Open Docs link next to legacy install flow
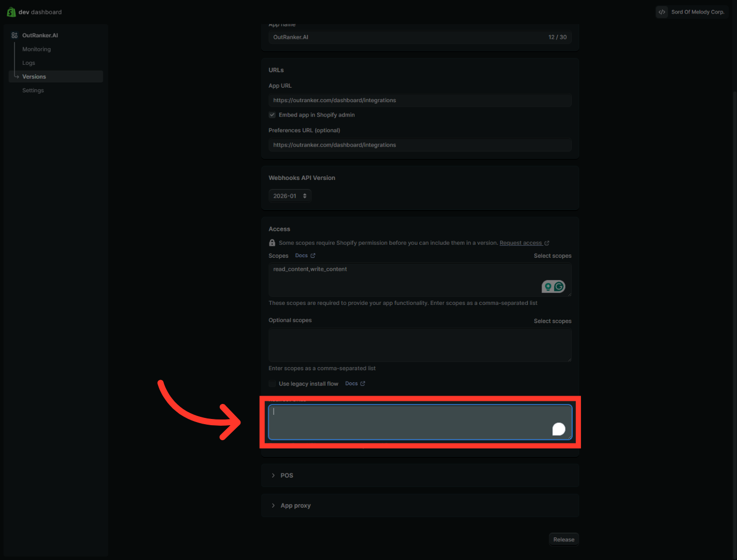Viewport: 737px width, 560px height. pyautogui.click(x=351, y=384)
